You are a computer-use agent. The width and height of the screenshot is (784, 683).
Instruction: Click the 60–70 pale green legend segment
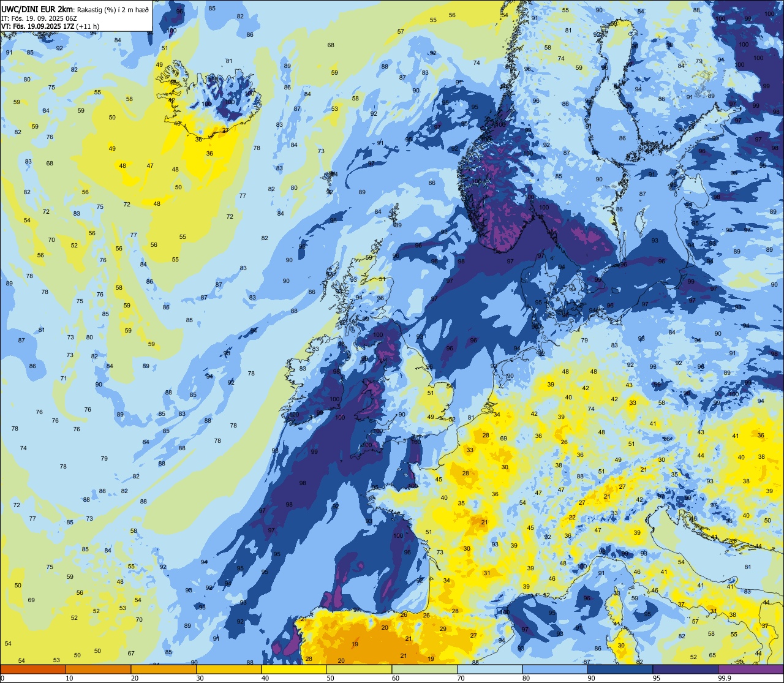click(x=424, y=669)
